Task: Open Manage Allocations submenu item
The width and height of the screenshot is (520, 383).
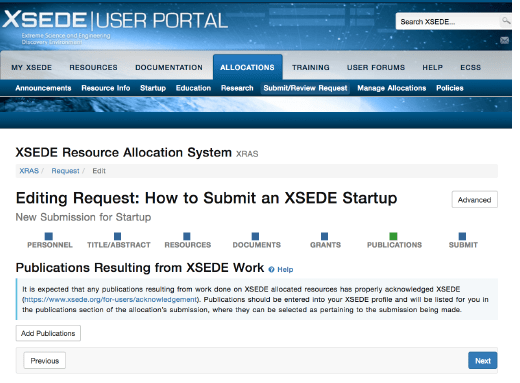Action: pyautogui.click(x=392, y=88)
